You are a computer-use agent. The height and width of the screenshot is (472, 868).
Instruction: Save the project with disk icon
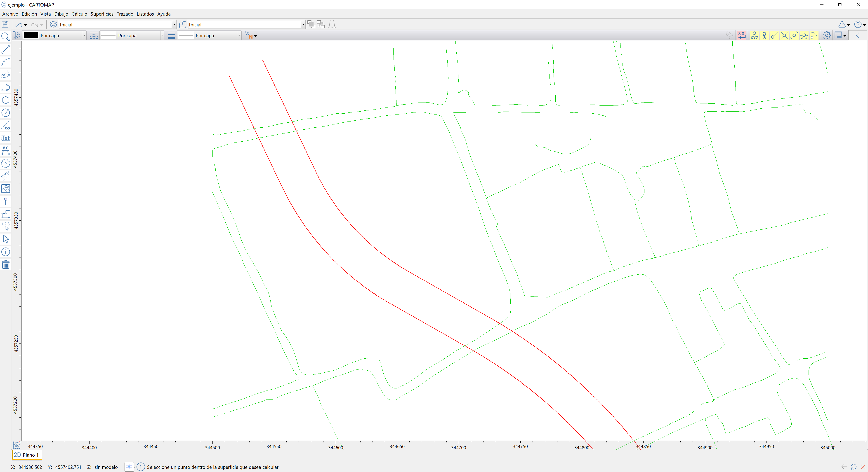(5, 24)
